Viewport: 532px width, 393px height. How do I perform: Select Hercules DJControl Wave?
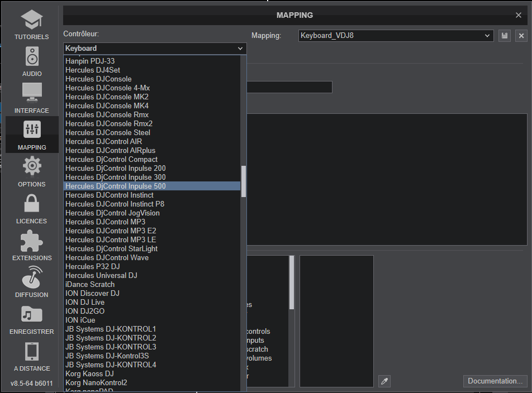(152, 257)
